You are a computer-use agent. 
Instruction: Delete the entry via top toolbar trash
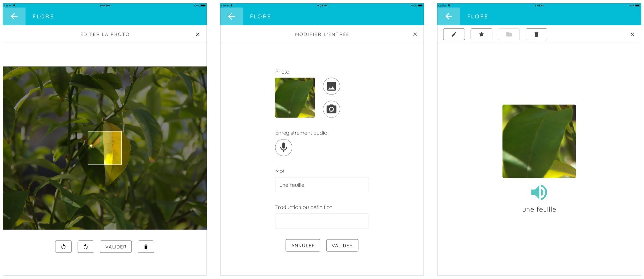point(536,34)
